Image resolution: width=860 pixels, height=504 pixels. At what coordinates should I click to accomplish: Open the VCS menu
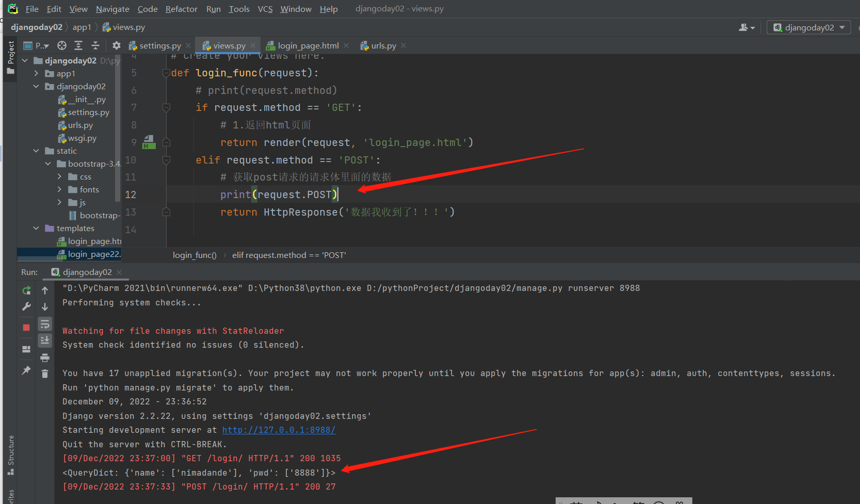(x=265, y=9)
